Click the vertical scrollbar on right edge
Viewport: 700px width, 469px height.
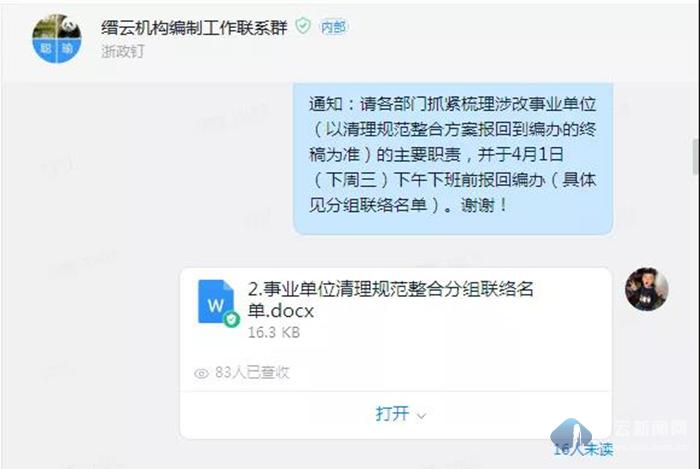point(696,157)
